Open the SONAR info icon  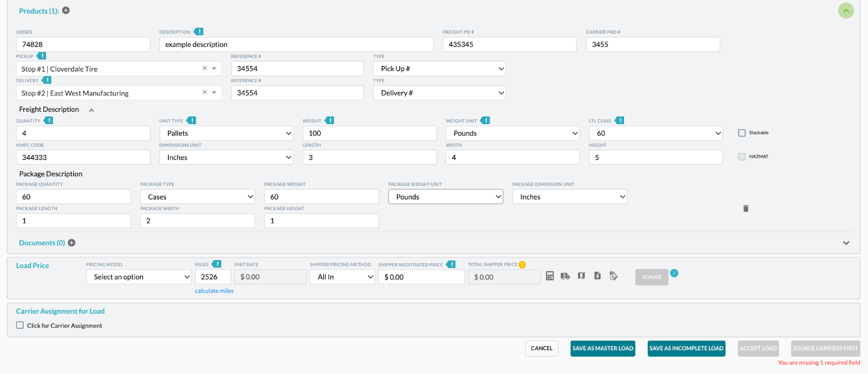pos(674,273)
